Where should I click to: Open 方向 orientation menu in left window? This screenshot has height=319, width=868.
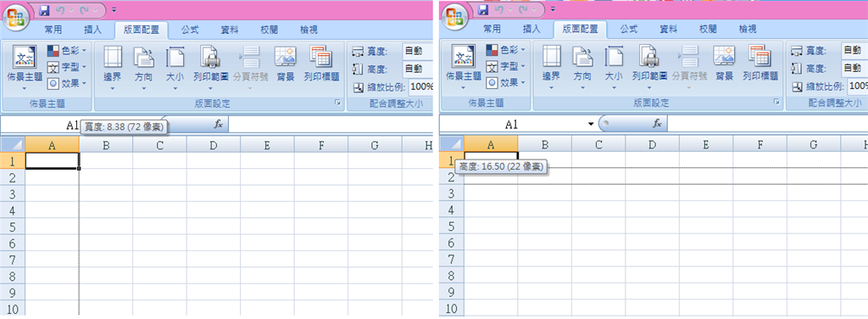pyautogui.click(x=143, y=68)
